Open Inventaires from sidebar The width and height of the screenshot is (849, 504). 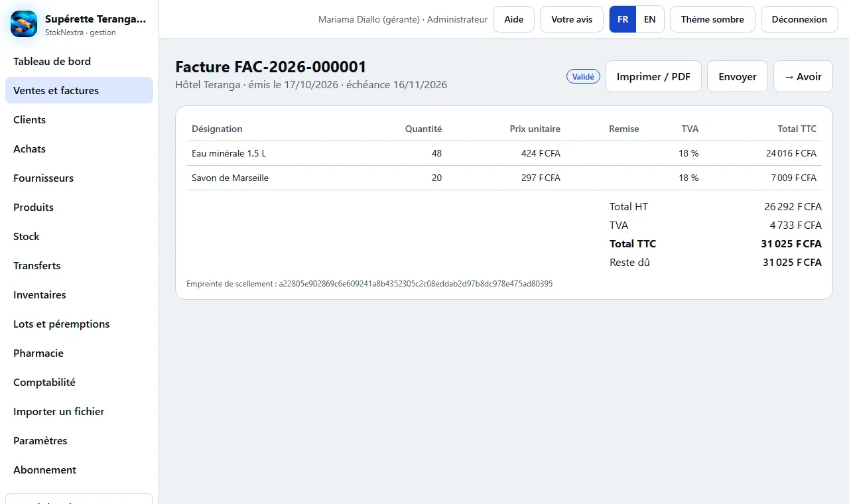click(x=79, y=294)
